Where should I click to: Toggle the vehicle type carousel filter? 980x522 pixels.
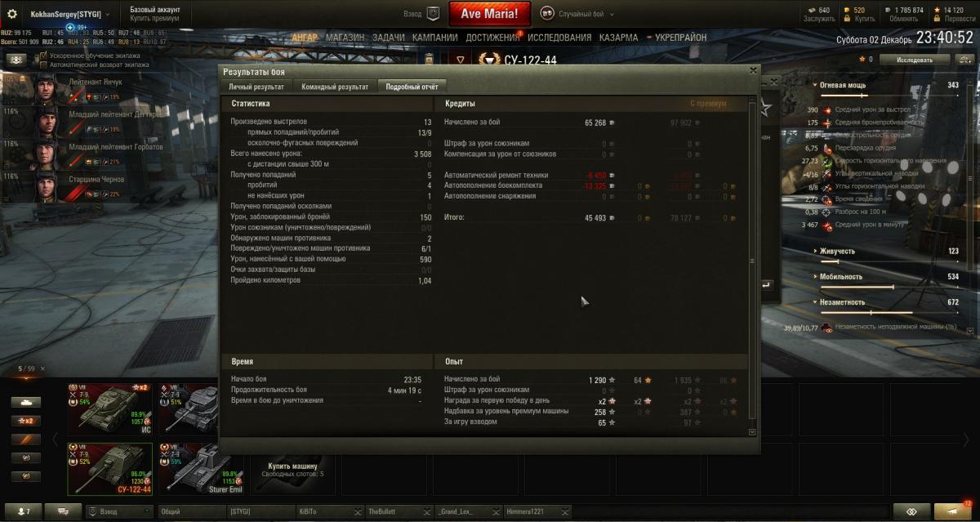[26, 402]
